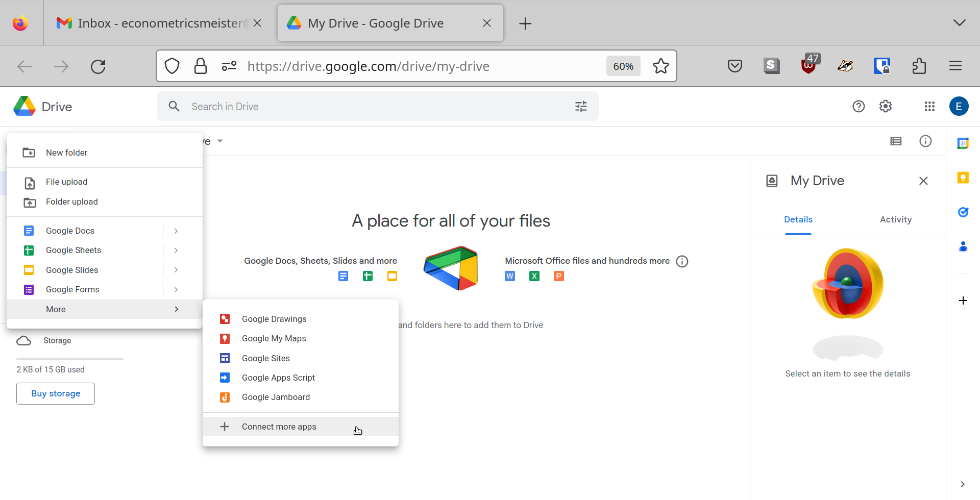Click the padlock site information icon
Image resolution: width=980 pixels, height=500 pixels.
[201, 66]
